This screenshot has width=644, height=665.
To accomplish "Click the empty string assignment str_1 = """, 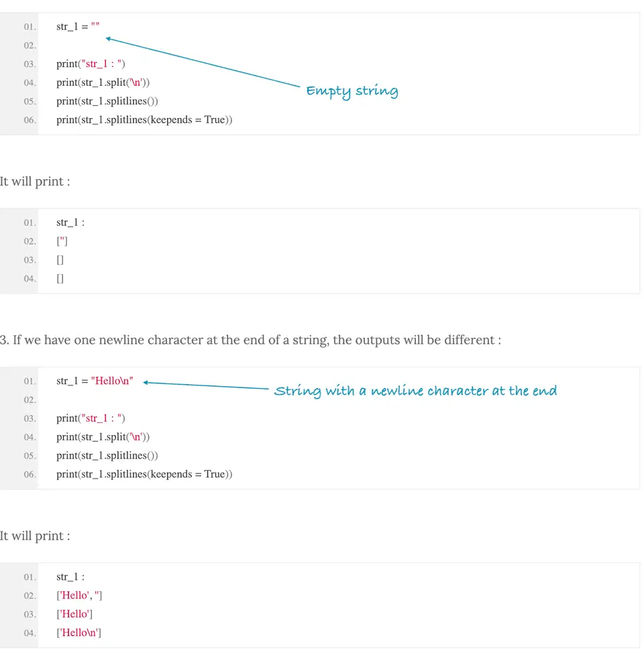I will (78, 26).
